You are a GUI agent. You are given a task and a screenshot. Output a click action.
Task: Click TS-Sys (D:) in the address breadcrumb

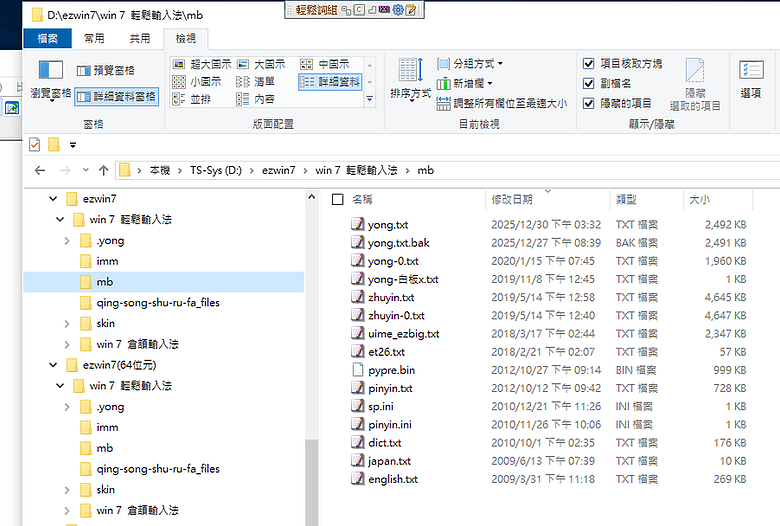click(x=215, y=171)
